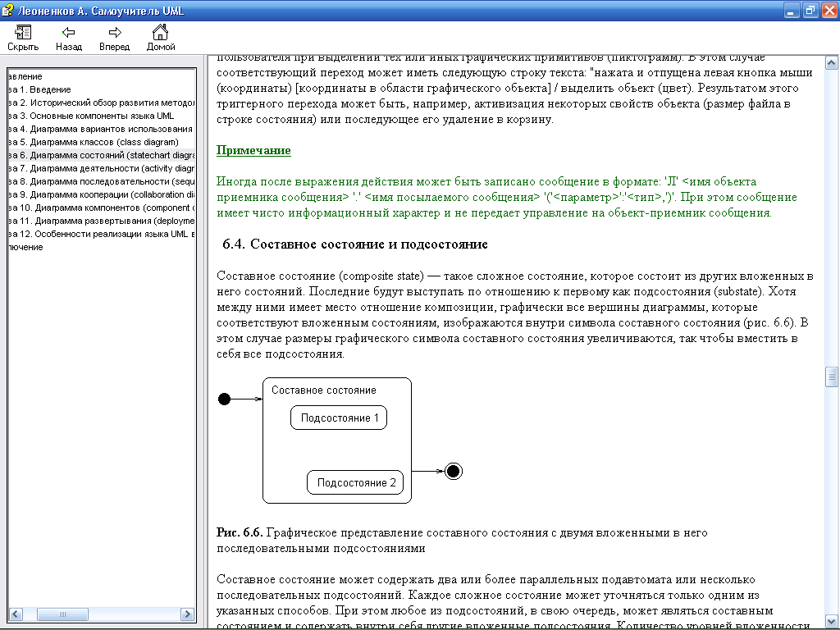Go back with the Назад arrow
Viewport: 840px width, 630px height.
69,38
